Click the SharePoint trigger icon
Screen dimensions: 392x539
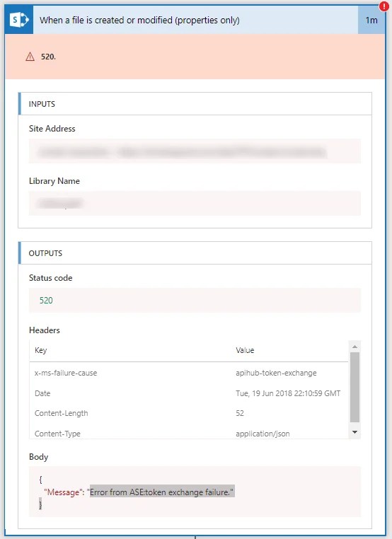[x=19, y=20]
